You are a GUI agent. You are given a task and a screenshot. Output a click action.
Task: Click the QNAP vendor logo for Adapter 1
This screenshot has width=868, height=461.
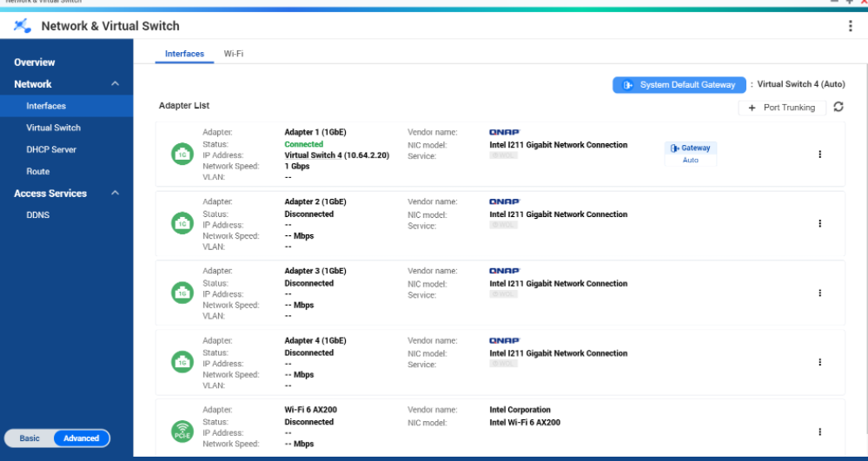[504, 132]
